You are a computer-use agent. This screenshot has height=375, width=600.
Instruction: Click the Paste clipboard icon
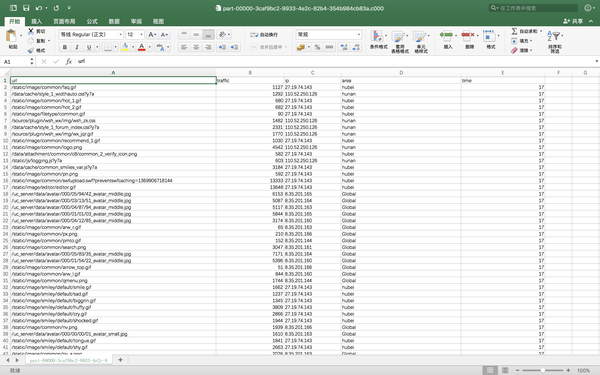pos(11,36)
